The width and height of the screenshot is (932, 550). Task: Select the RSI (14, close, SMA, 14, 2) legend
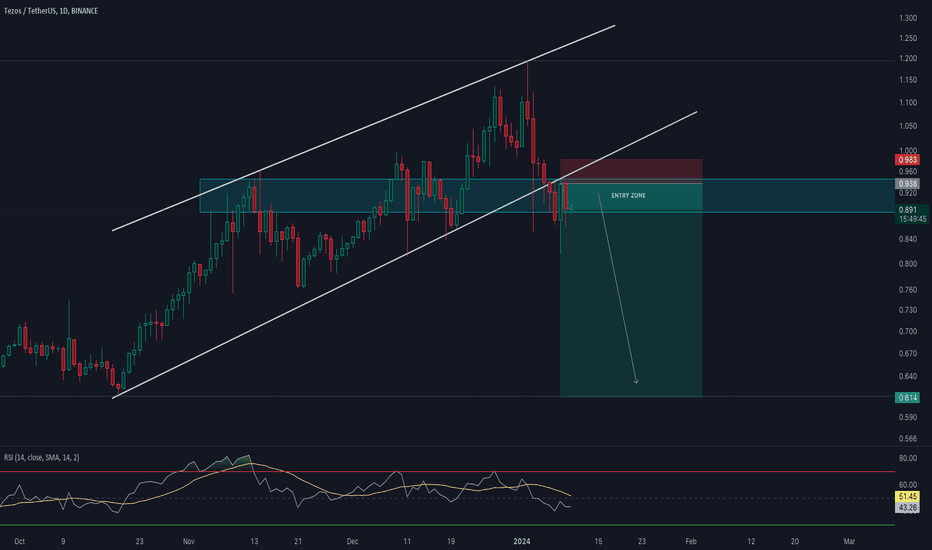(x=42, y=457)
